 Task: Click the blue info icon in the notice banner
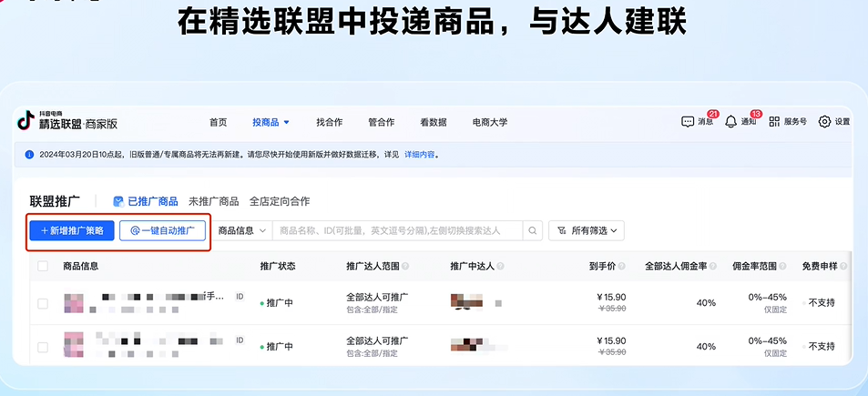tap(29, 155)
